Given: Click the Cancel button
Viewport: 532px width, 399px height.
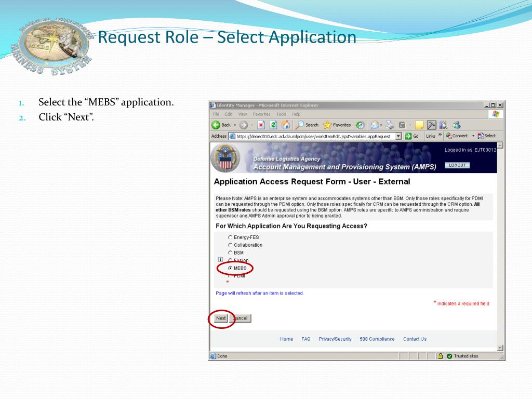Looking at the screenshot, I should 240,318.
